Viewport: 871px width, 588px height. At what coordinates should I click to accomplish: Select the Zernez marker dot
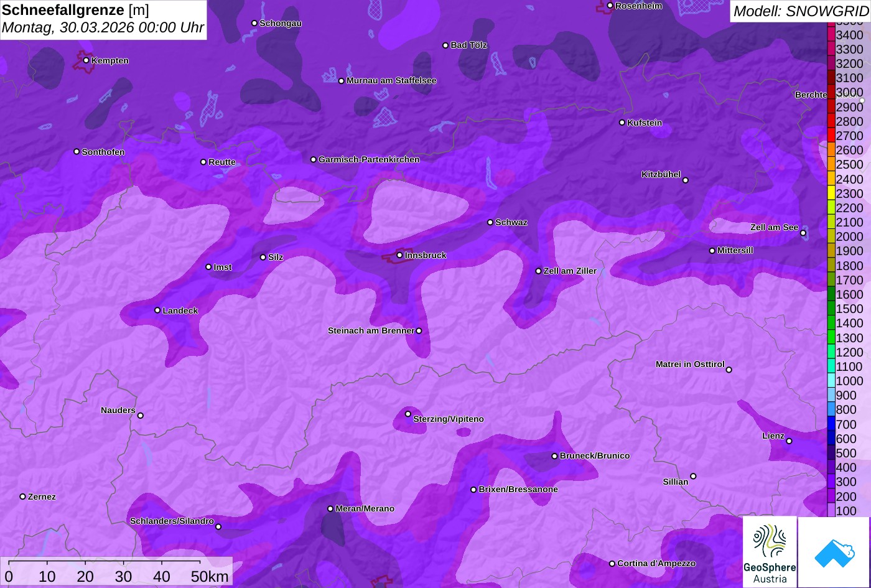(x=22, y=497)
